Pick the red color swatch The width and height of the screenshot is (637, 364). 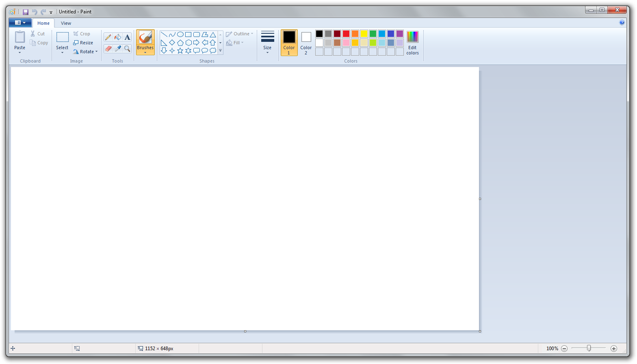coord(346,34)
